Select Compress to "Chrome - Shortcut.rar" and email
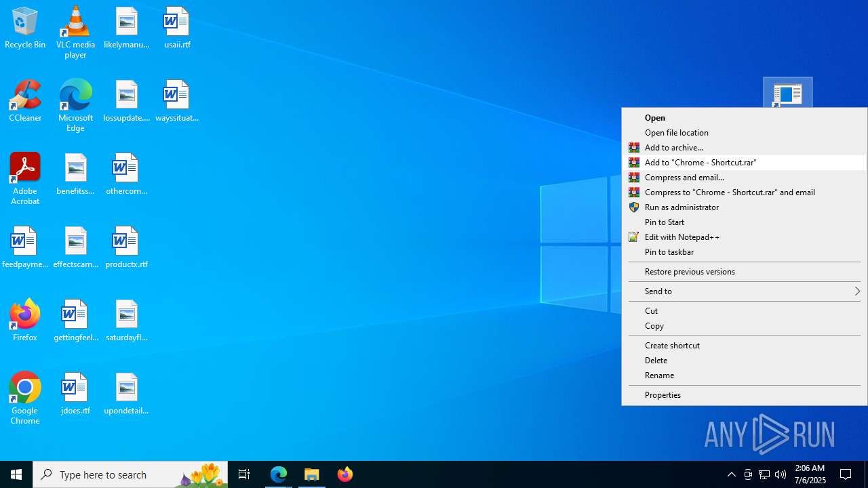This screenshot has height=488, width=868. tap(745, 192)
